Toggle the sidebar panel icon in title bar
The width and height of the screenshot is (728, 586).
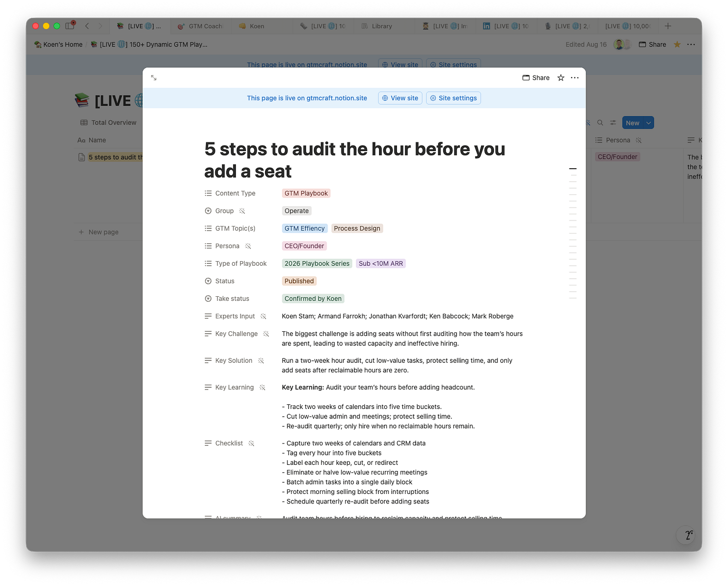[70, 26]
